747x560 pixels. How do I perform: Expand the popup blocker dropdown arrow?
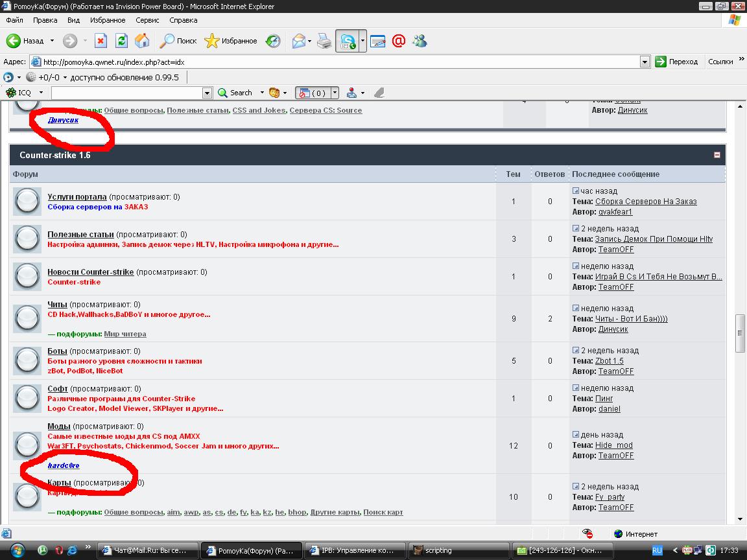335,93
